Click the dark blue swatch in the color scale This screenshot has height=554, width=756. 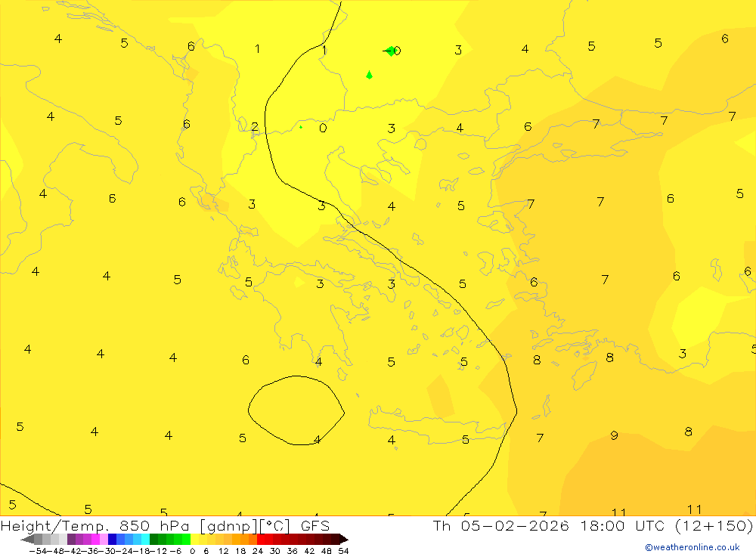[x=112, y=539]
